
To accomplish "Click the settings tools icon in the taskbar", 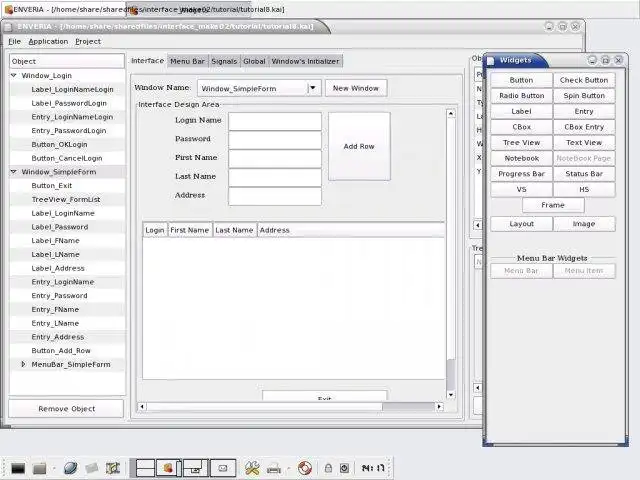I will 252,468.
